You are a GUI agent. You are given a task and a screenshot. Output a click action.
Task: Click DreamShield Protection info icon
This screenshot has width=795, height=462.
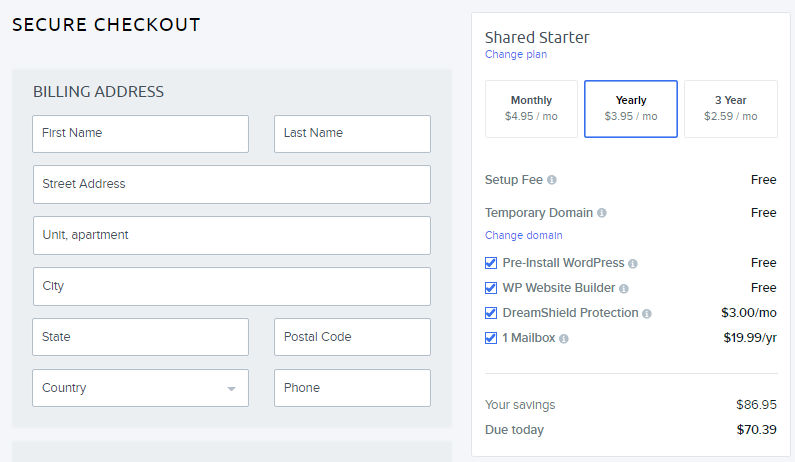(x=646, y=314)
